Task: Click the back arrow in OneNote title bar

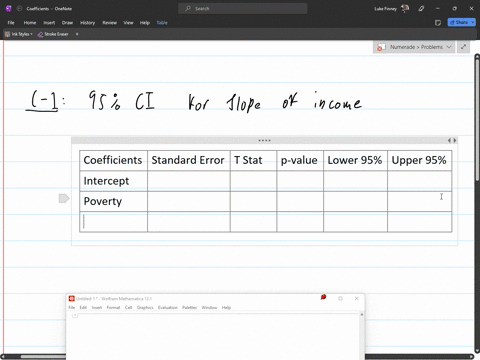Action: 19,9
